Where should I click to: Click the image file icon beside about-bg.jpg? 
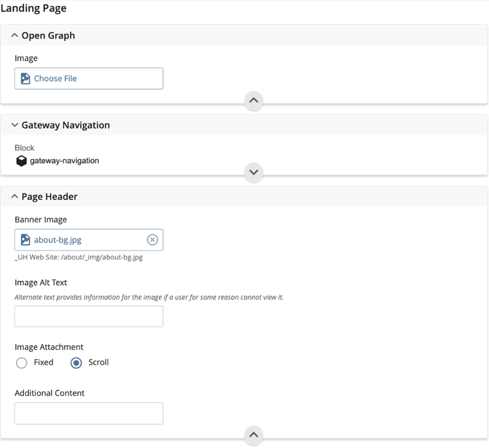pos(25,240)
